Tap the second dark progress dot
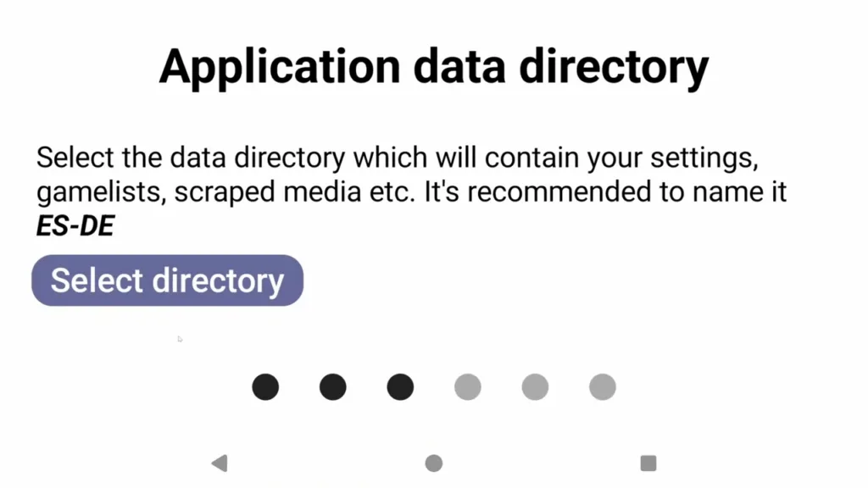This screenshot has width=868, height=488. click(x=332, y=386)
